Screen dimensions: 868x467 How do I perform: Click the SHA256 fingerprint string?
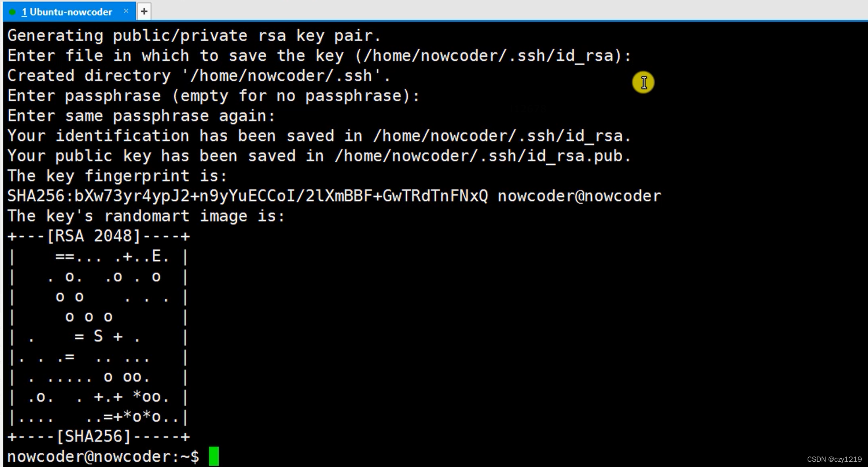248,196
